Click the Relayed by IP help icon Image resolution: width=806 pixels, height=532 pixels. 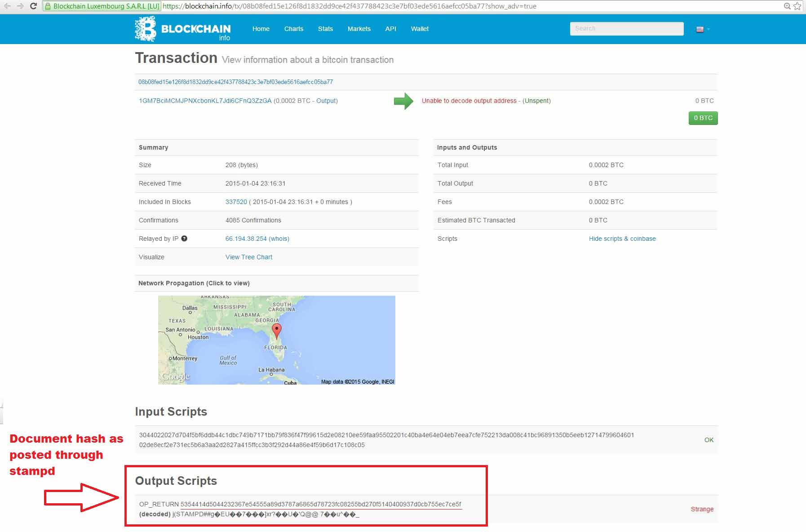point(184,239)
